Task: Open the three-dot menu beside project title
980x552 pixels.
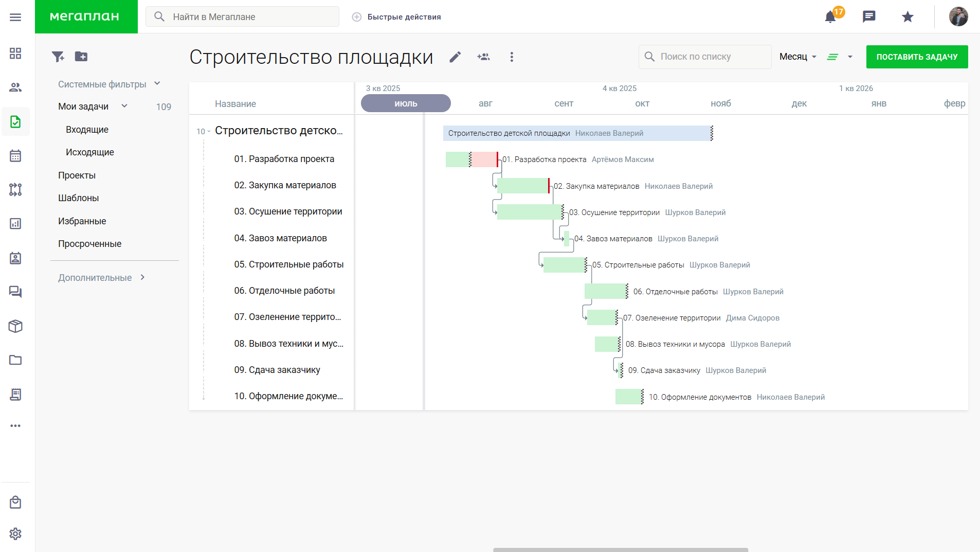Action: [512, 57]
